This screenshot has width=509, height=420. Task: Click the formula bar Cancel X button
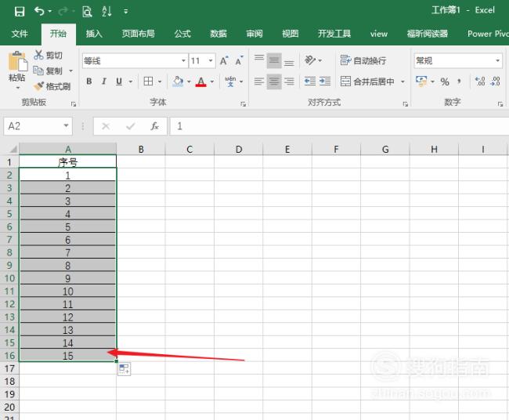tap(106, 126)
